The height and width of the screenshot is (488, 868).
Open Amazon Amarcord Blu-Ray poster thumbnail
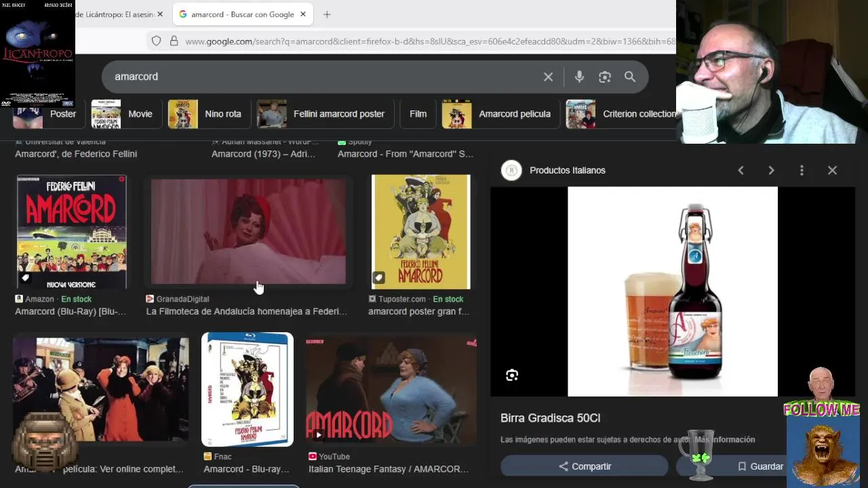pos(72,232)
